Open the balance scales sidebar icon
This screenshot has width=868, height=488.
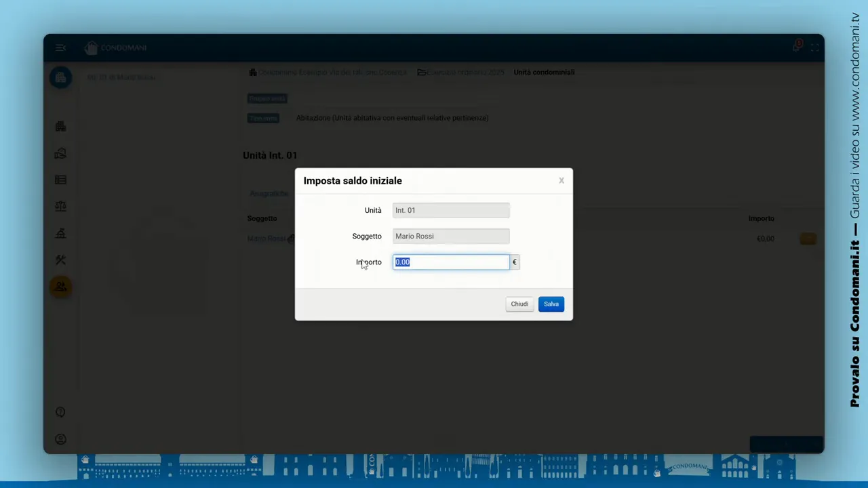click(x=60, y=207)
